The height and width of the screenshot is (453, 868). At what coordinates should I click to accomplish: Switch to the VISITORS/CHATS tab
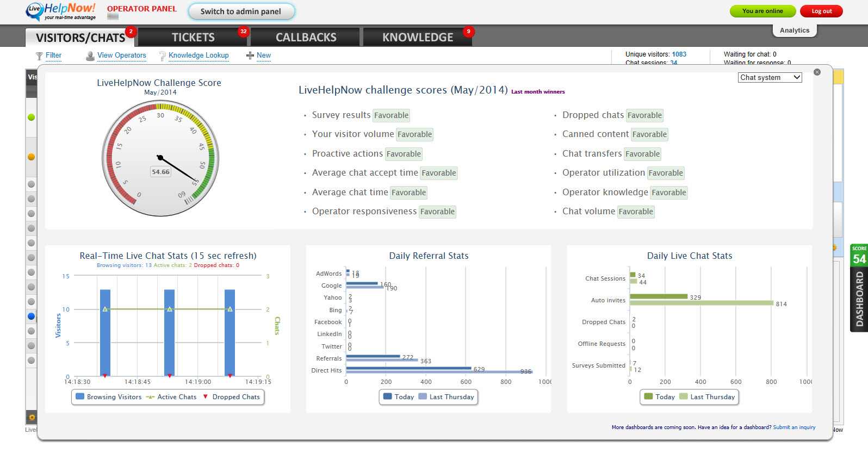tap(80, 38)
